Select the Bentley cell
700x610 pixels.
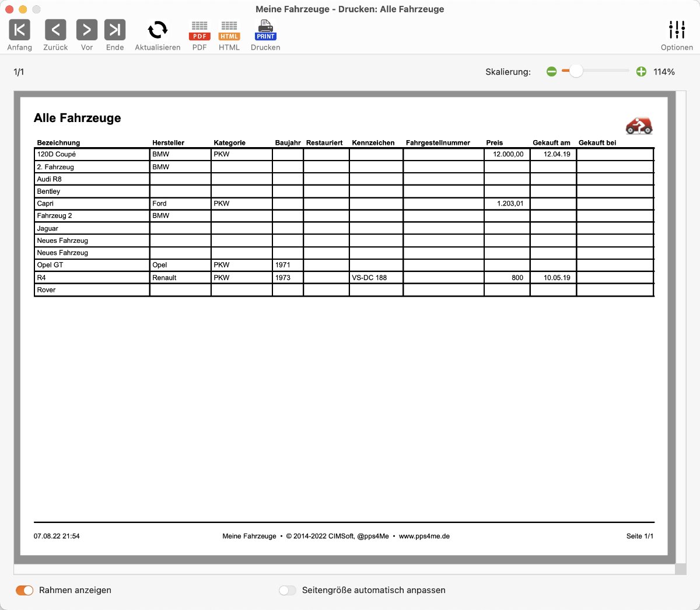[x=92, y=191]
